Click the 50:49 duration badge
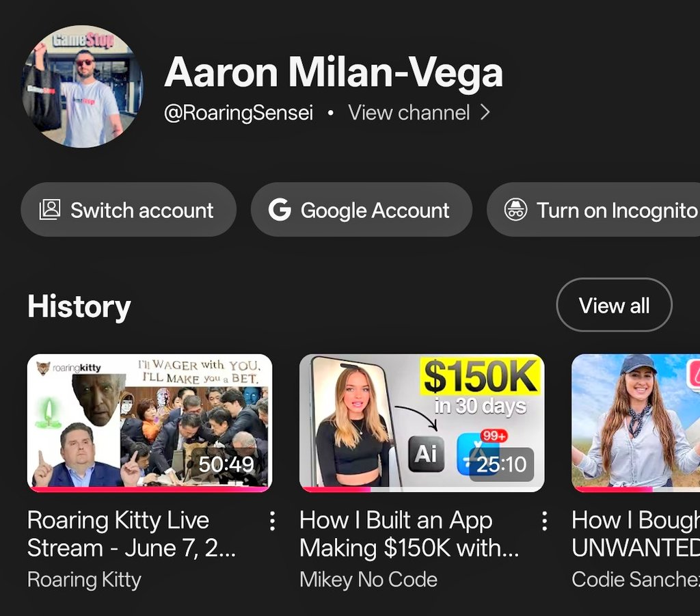 (226, 465)
